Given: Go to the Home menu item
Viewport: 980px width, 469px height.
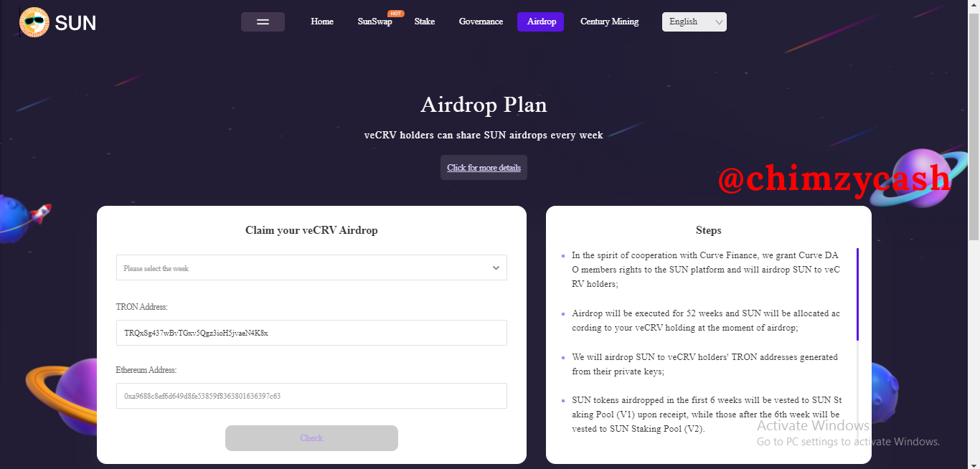Looking at the screenshot, I should tap(322, 22).
